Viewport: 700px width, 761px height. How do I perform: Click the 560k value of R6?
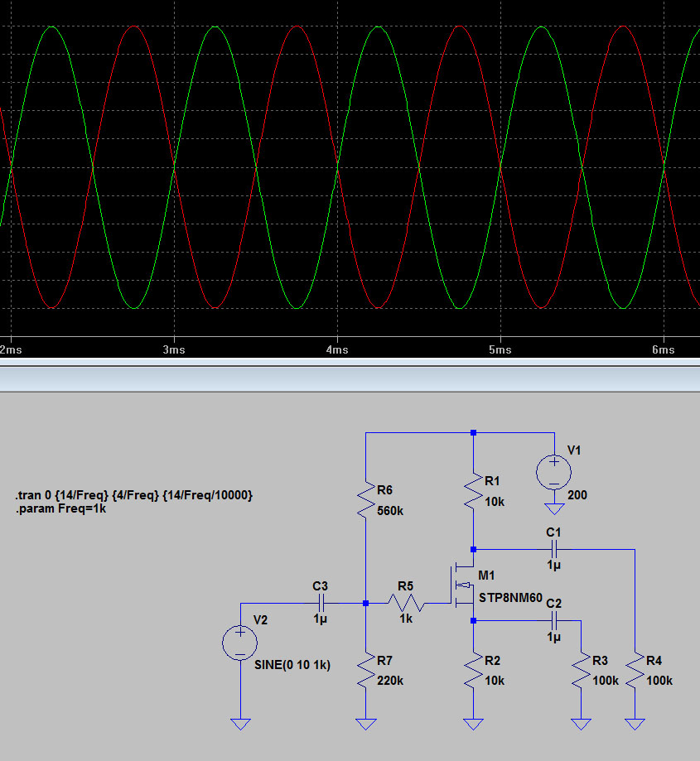click(x=390, y=511)
